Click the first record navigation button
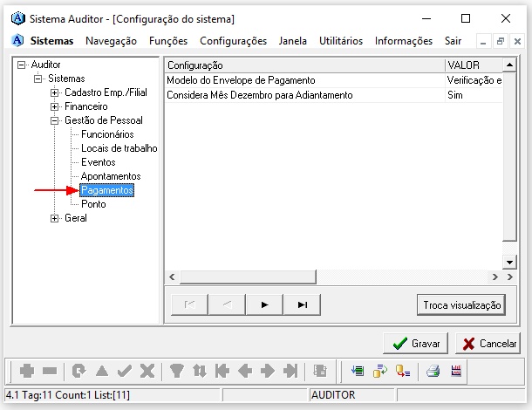This screenshot has height=410, width=532. [x=189, y=304]
